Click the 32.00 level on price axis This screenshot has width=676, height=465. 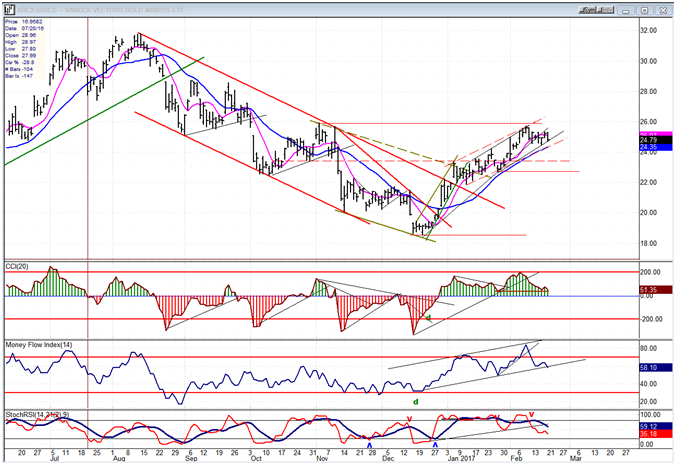click(648, 31)
